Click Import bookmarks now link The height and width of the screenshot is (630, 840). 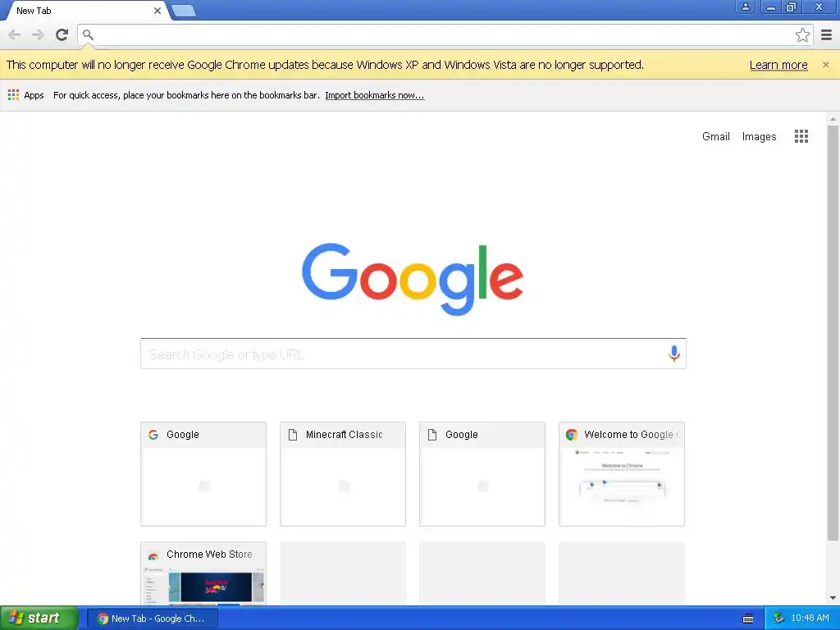coord(374,95)
